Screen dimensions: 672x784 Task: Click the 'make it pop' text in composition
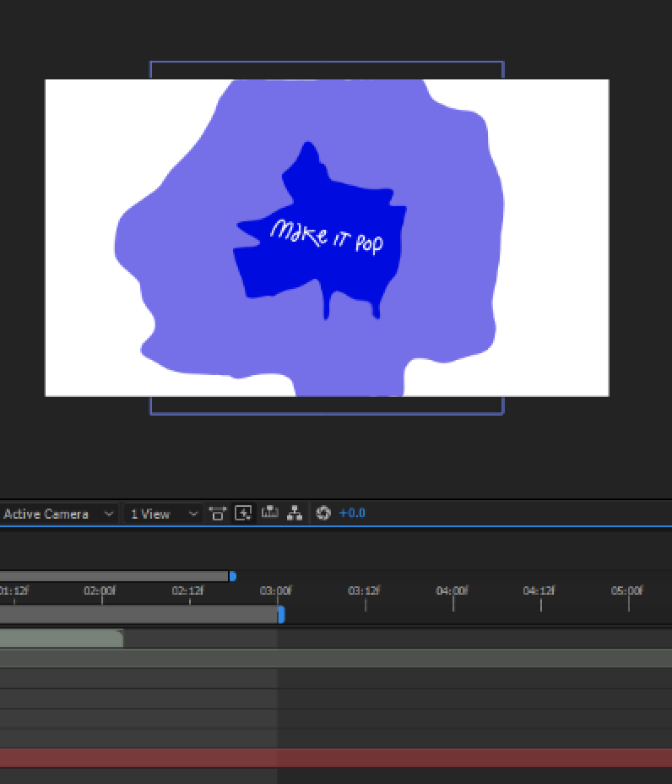coord(327,237)
